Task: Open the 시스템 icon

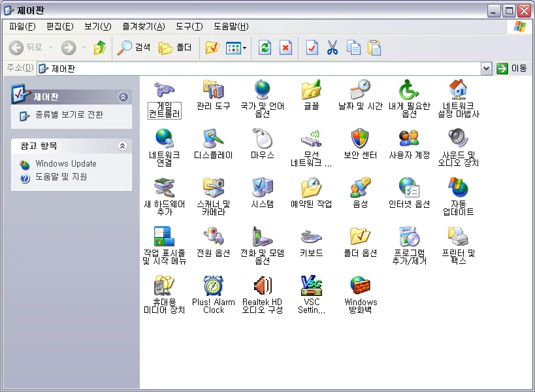Action: [263, 188]
